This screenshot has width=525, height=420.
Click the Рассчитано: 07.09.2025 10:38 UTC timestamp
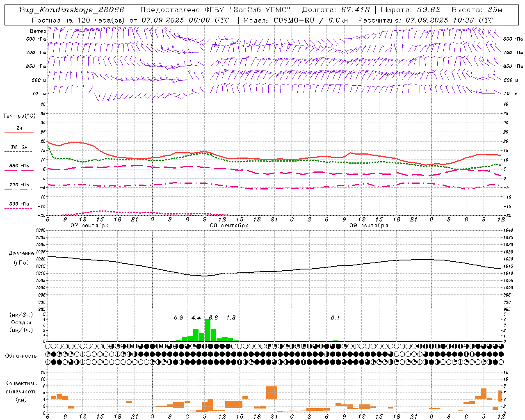pos(426,20)
